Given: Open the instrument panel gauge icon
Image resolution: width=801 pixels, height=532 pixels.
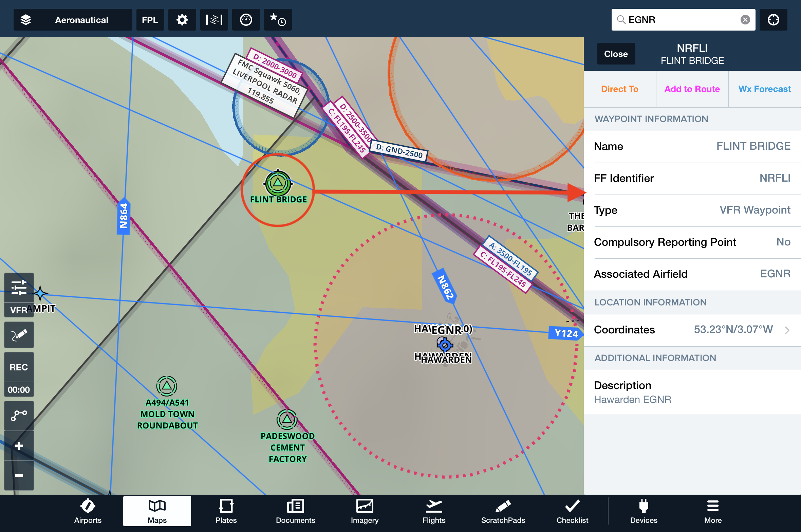Looking at the screenshot, I should point(246,20).
